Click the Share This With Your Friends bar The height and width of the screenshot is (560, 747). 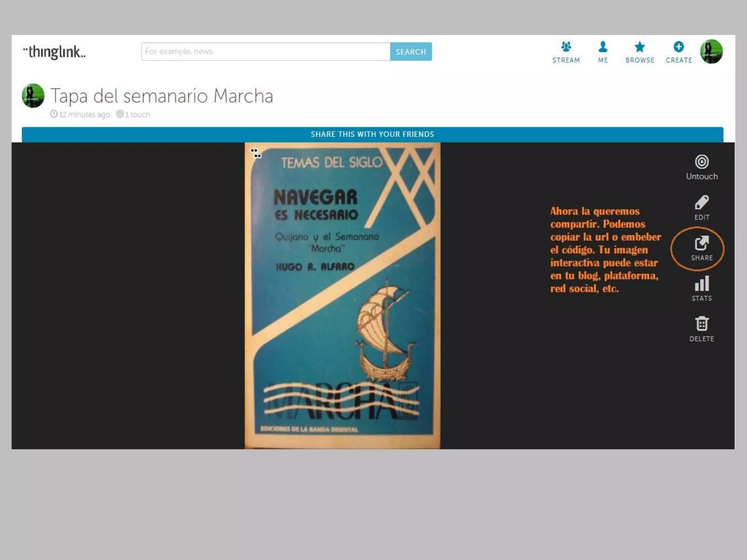pyautogui.click(x=372, y=135)
